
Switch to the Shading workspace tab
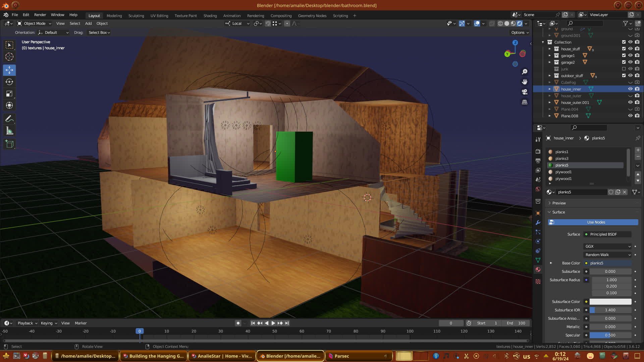[x=210, y=16]
